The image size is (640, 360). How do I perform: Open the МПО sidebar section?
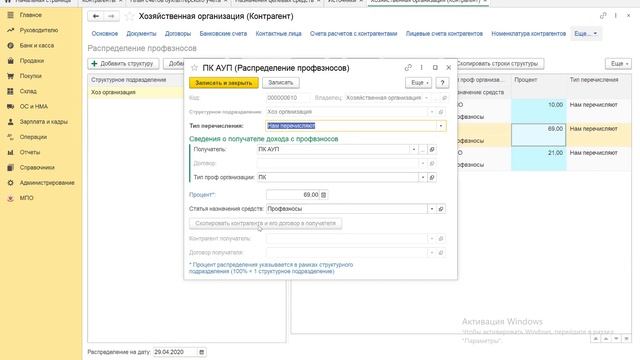point(26,198)
